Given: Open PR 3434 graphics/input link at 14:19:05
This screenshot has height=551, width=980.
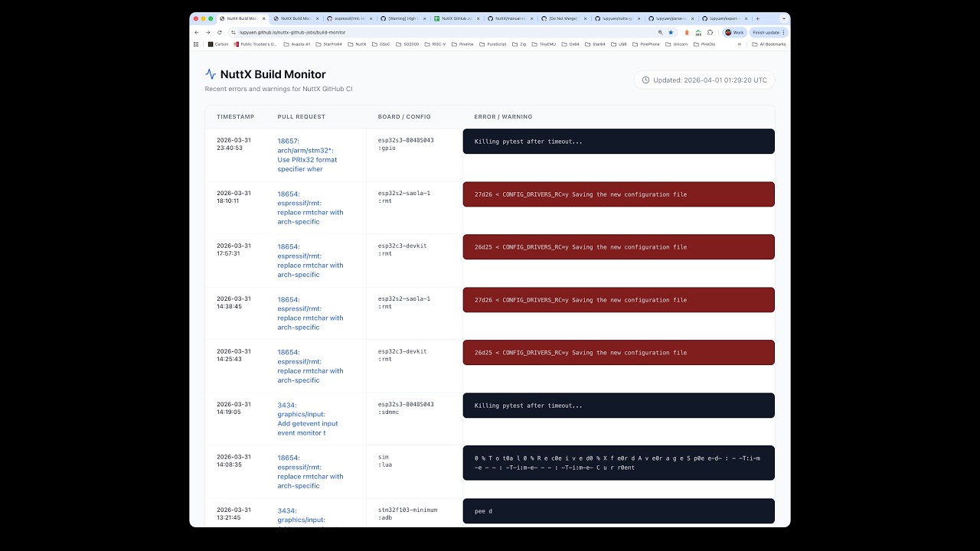Looking at the screenshot, I should tap(308, 419).
